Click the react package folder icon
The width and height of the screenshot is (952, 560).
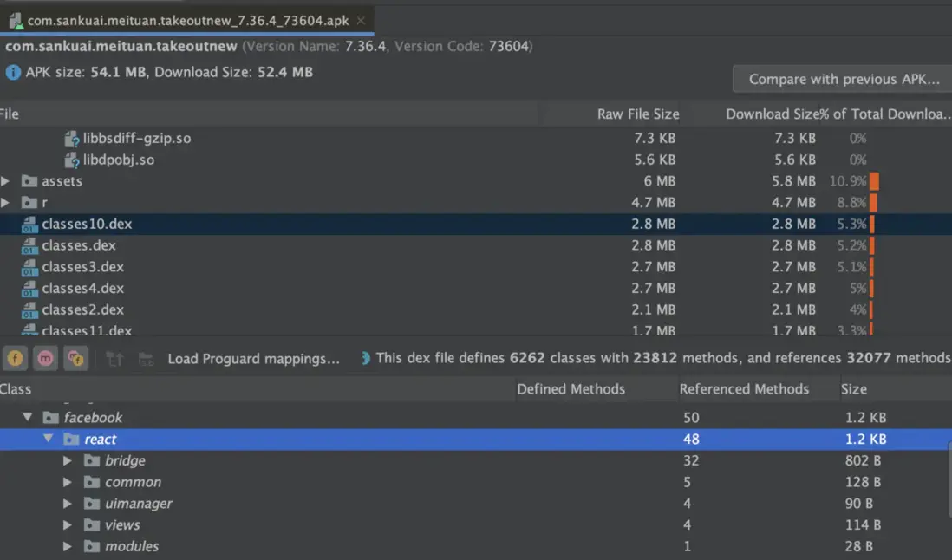point(71,440)
